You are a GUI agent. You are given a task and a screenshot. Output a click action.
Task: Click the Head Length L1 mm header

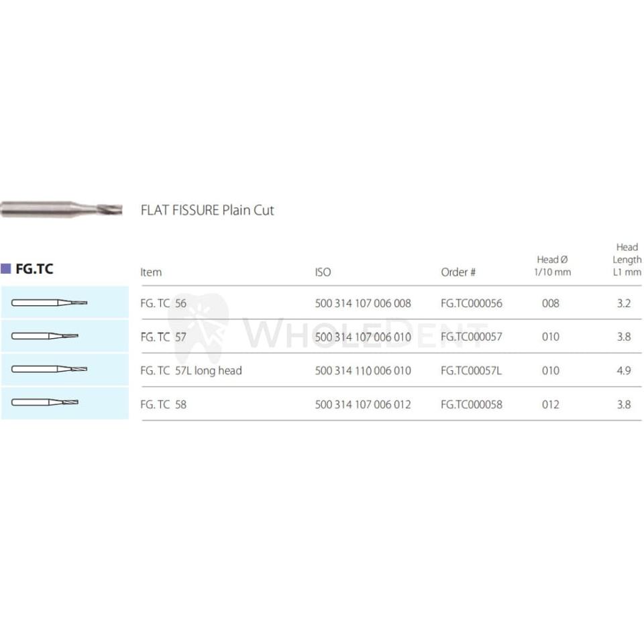(x=627, y=260)
